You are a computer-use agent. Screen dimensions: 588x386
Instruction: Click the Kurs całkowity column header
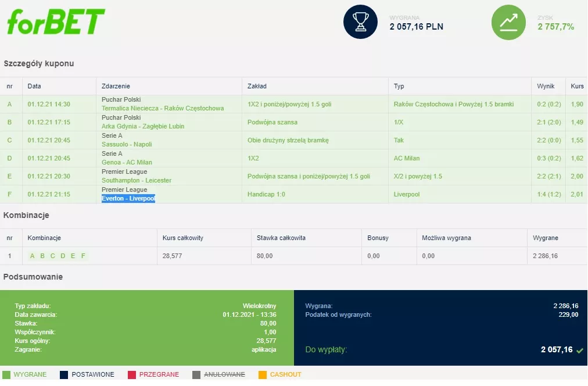(x=183, y=238)
